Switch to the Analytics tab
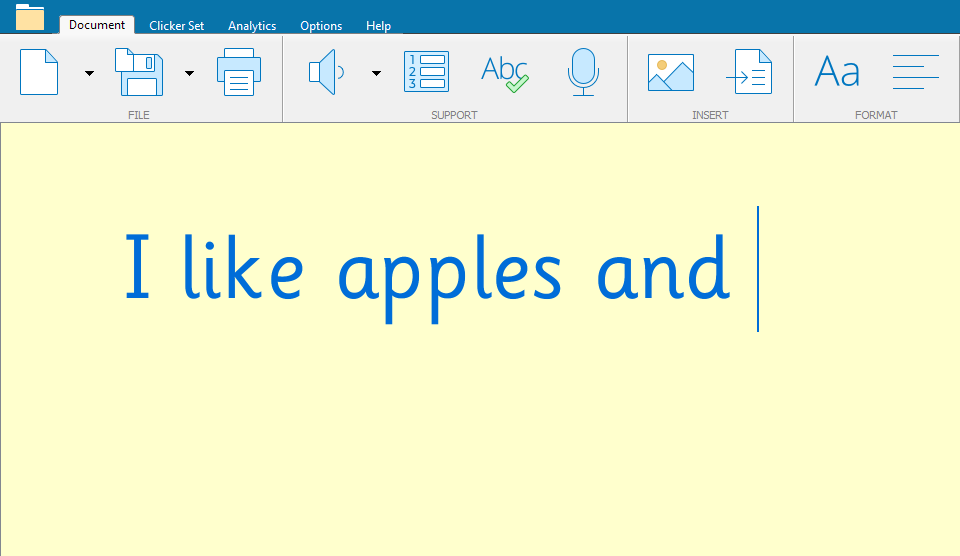 click(252, 26)
